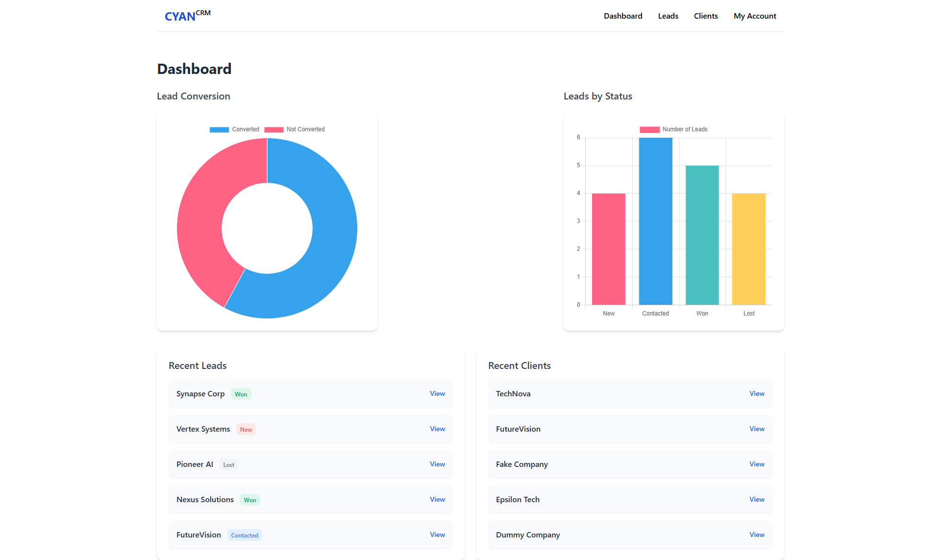View the Vertex Systems lead

pyautogui.click(x=437, y=429)
